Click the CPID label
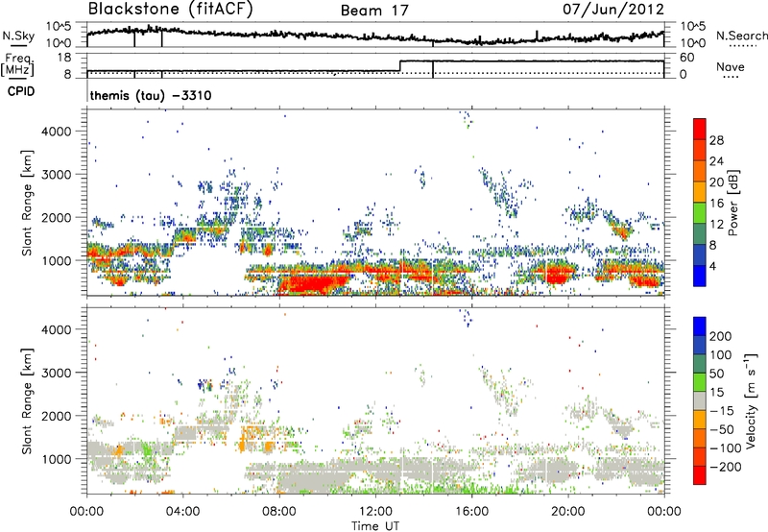 [21, 91]
